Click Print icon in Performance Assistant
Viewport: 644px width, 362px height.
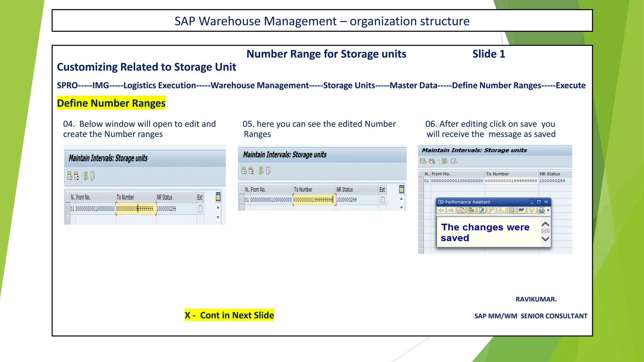[x=541, y=210]
